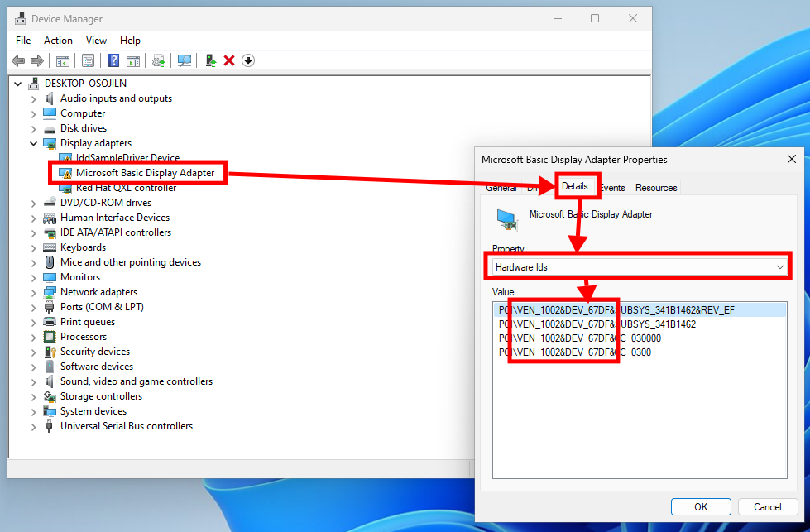Click the red X Uninstall device icon
Image resolution: width=810 pixels, height=532 pixels.
(229, 61)
